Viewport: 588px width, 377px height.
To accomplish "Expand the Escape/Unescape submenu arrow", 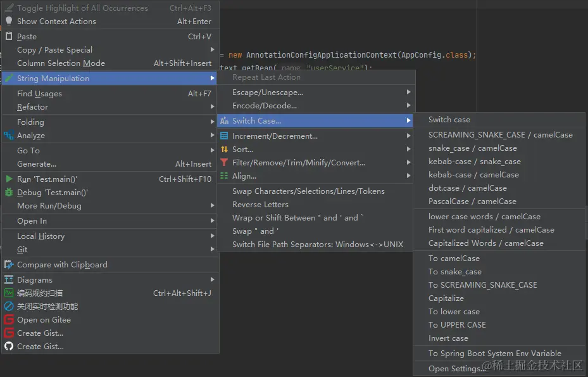I will tap(408, 93).
